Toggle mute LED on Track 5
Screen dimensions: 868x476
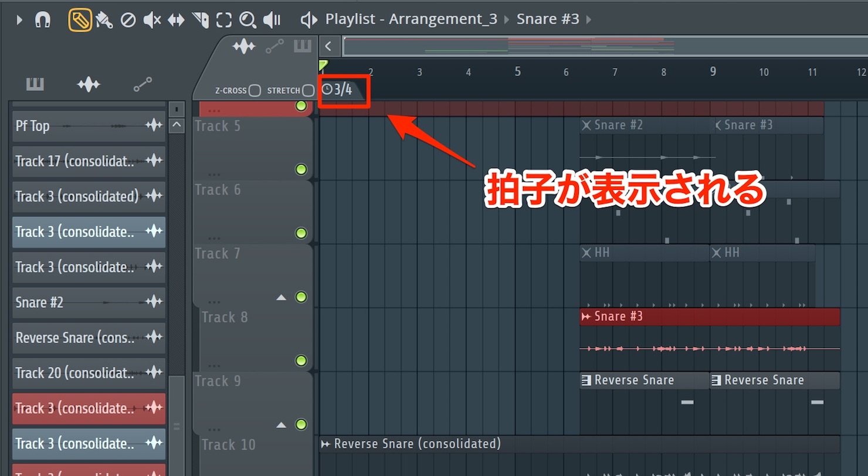coord(301,169)
